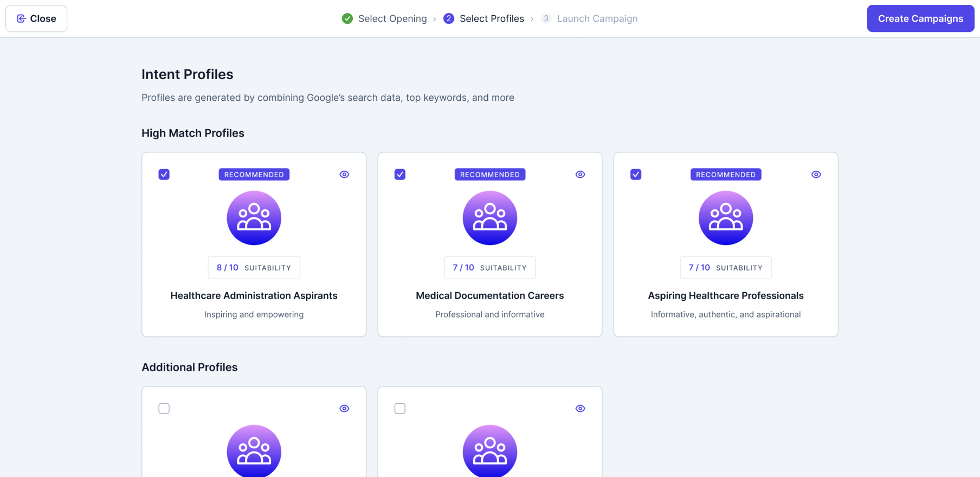The height and width of the screenshot is (477, 980).
Task: Preview the Healthcare Administration Aspirants profile eye icon
Action: pyautogui.click(x=344, y=175)
